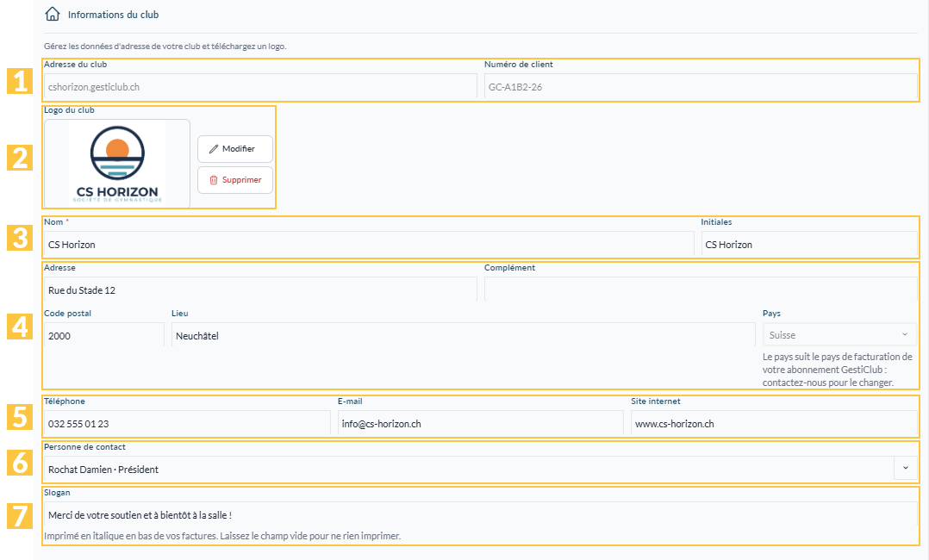Click the Site internet field

774,423
